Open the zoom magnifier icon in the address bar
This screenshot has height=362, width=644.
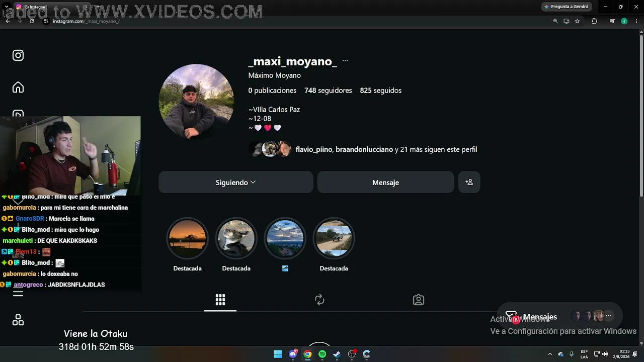[555, 21]
